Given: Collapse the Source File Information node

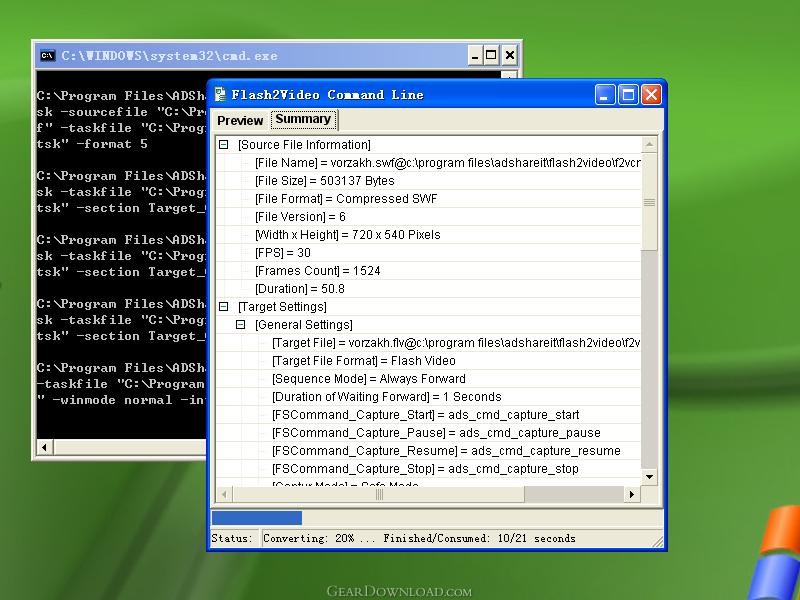Looking at the screenshot, I should tap(224, 145).
